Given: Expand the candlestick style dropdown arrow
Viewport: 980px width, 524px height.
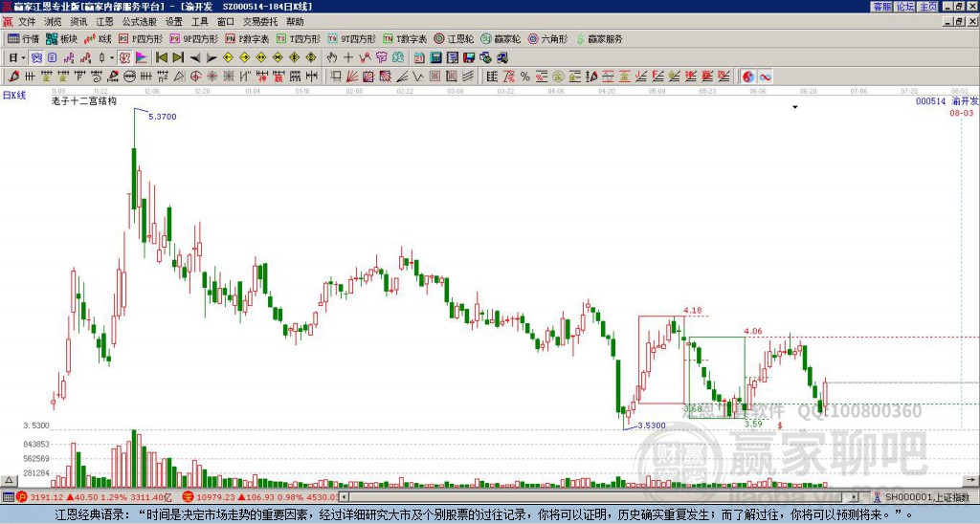Looking at the screenshot, I should 113,58.
